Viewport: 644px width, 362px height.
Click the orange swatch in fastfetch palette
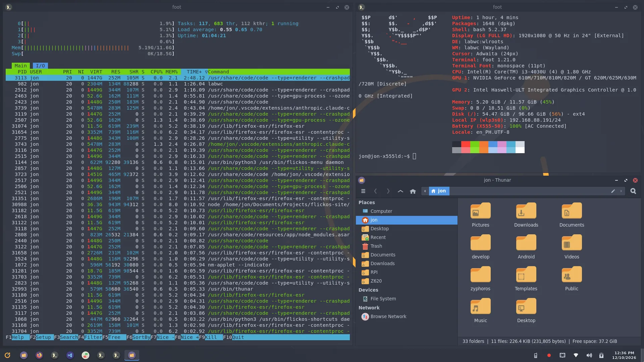coord(484,144)
